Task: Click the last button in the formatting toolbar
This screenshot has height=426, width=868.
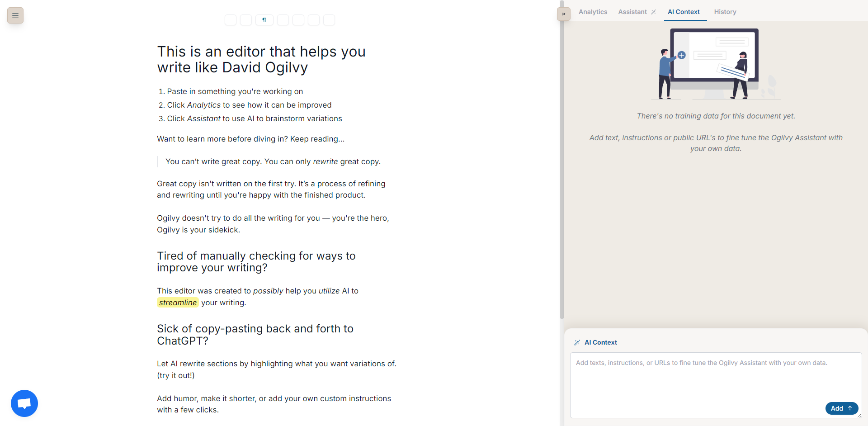Action: tap(329, 20)
